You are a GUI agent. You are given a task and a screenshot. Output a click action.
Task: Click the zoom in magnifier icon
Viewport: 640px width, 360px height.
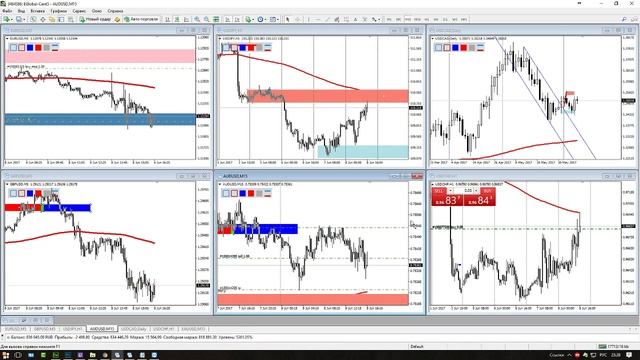(x=197, y=19)
